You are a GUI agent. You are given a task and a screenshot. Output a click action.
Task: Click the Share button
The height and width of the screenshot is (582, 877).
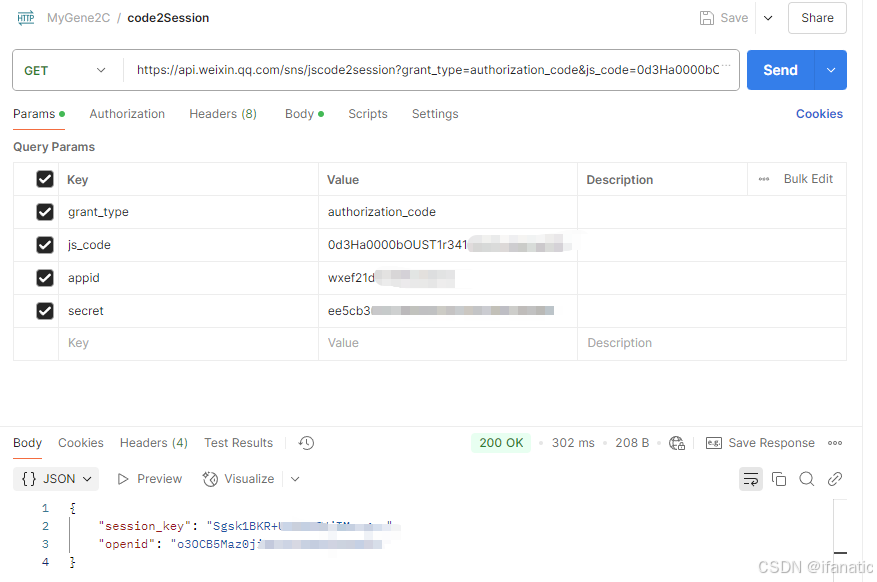coord(817,18)
